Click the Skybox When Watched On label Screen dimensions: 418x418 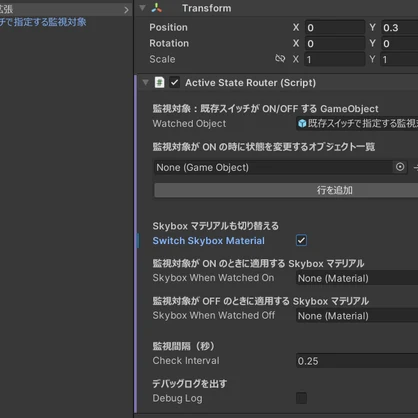(x=213, y=278)
